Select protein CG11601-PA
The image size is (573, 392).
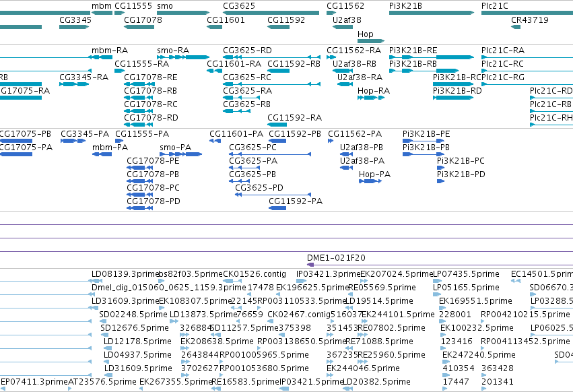pyautogui.click(x=215, y=141)
